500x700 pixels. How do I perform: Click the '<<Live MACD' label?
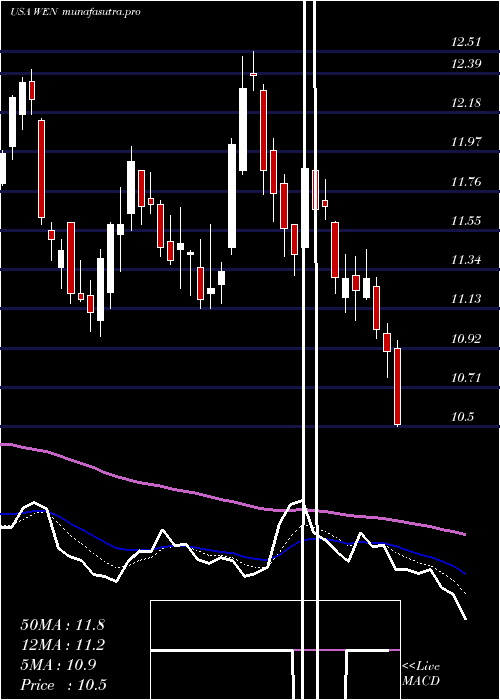point(421,674)
